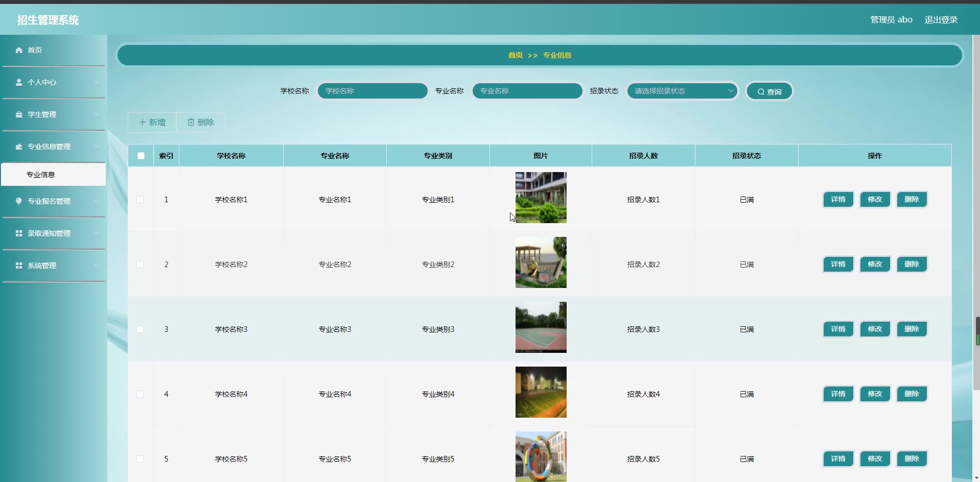
Task: Click the home icon in sidebar
Action: 19,50
